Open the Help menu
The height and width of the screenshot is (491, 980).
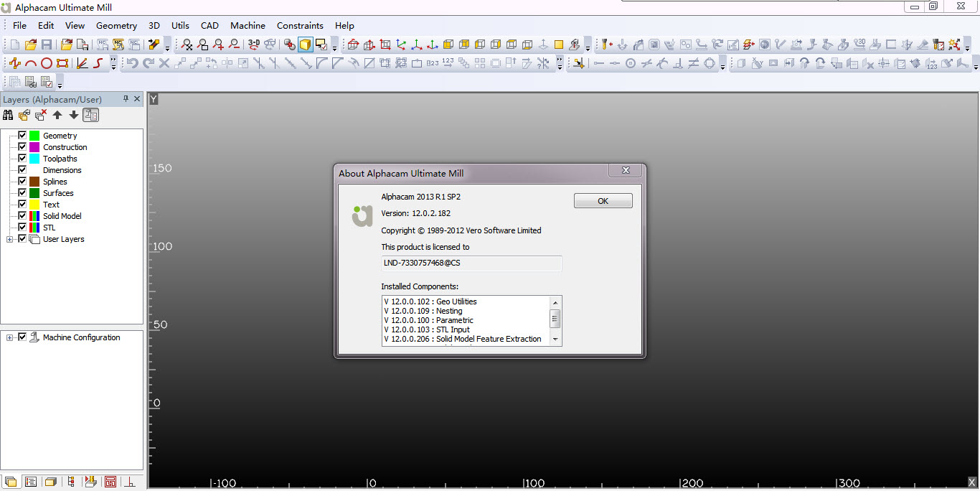coord(344,25)
